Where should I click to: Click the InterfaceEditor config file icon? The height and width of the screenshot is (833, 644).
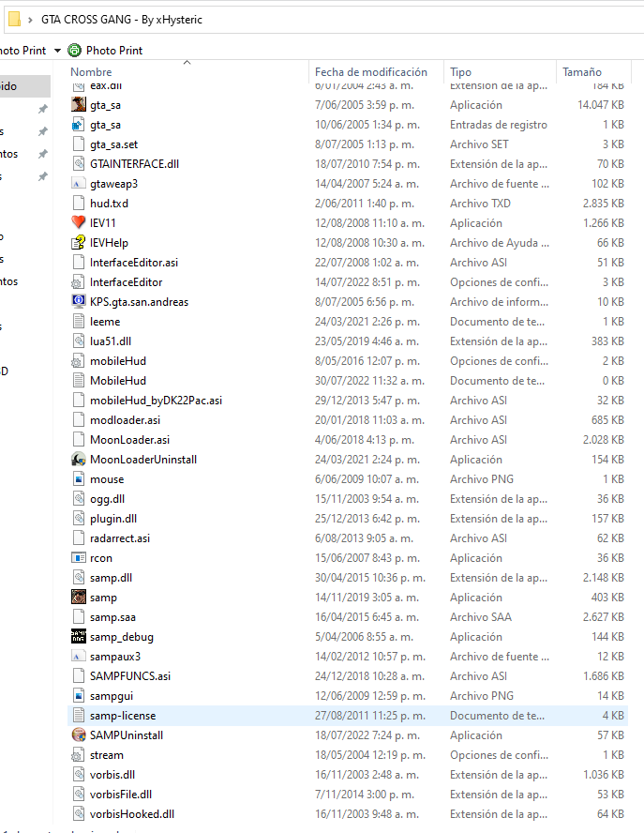click(79, 281)
